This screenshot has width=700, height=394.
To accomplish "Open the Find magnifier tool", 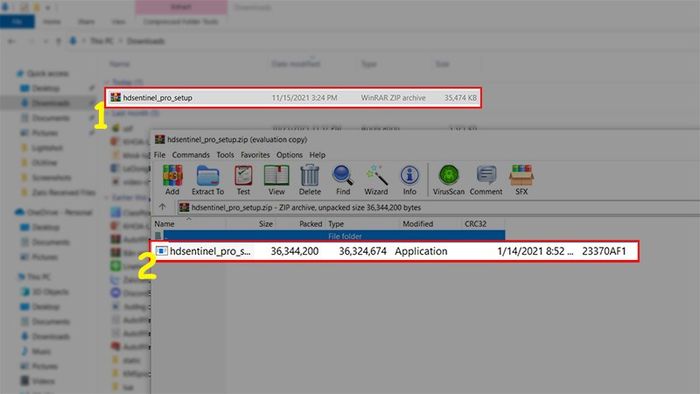I will tap(343, 179).
